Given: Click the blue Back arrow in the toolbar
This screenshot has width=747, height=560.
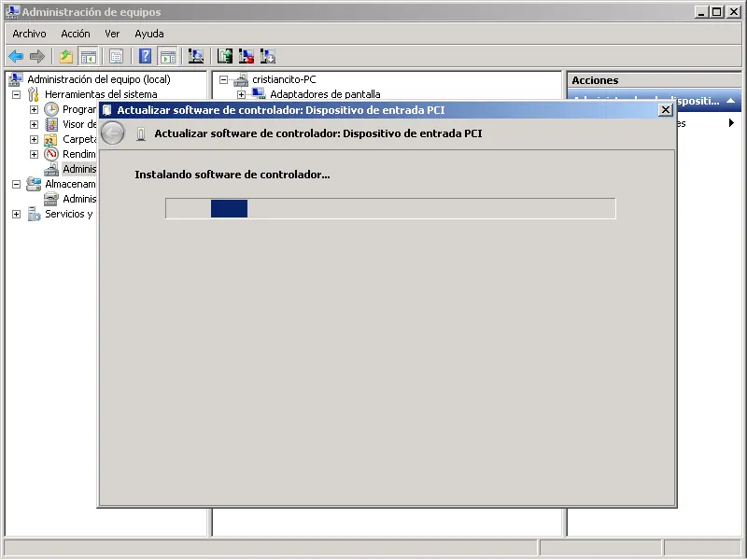Looking at the screenshot, I should click(16, 56).
